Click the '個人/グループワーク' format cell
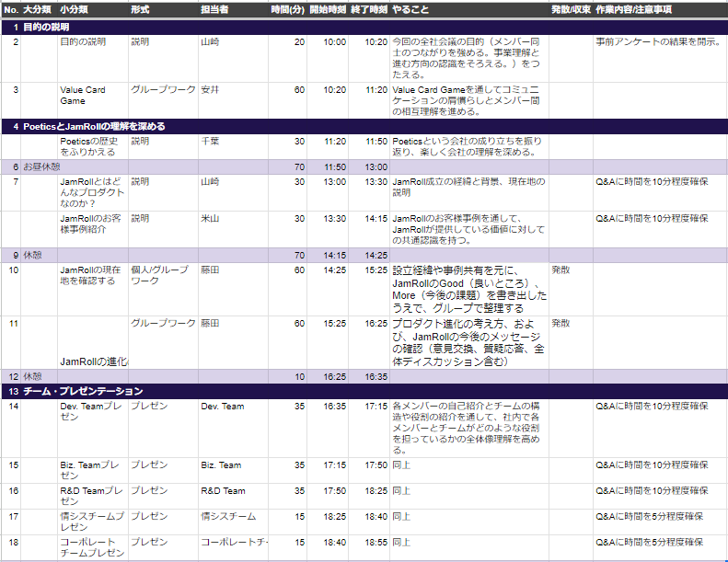728x562 pixels. pos(163,289)
